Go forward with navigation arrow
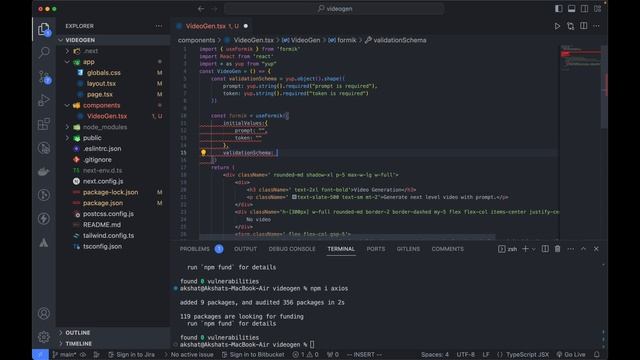 (214, 9)
